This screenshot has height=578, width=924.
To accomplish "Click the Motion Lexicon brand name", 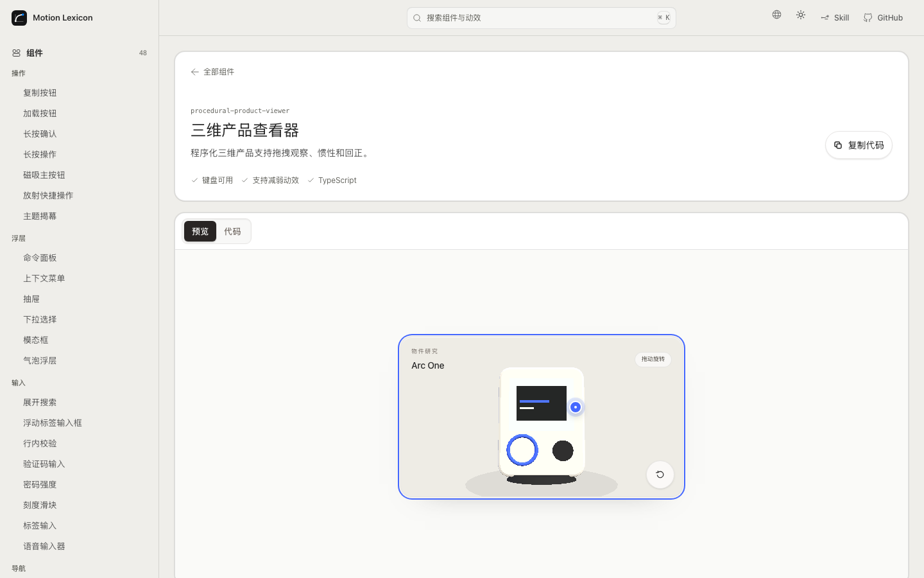I will point(63,18).
